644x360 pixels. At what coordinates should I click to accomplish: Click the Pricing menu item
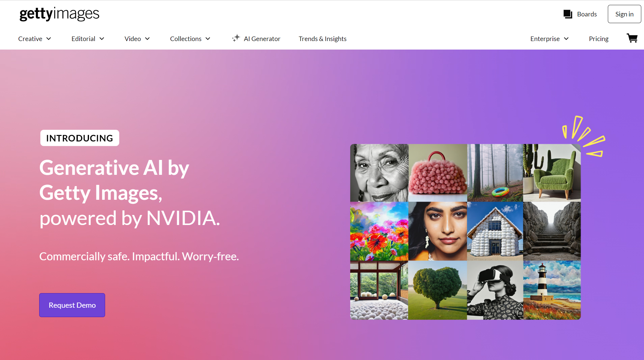point(598,38)
